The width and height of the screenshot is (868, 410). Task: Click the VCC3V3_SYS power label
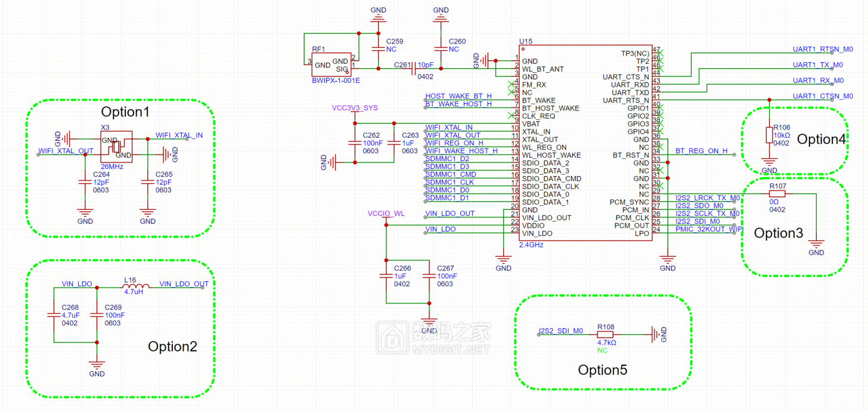(355, 108)
